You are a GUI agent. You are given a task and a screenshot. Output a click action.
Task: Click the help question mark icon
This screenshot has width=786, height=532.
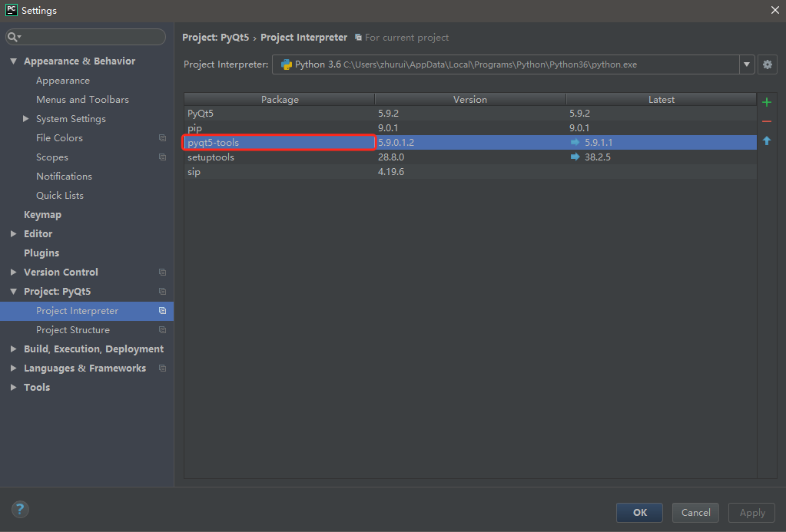[20, 509]
